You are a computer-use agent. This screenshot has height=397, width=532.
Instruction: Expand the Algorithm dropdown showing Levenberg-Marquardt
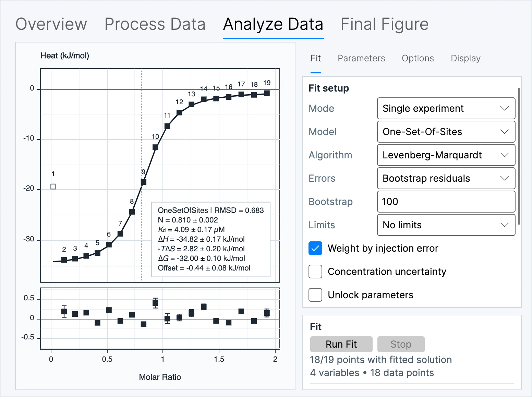(446, 155)
